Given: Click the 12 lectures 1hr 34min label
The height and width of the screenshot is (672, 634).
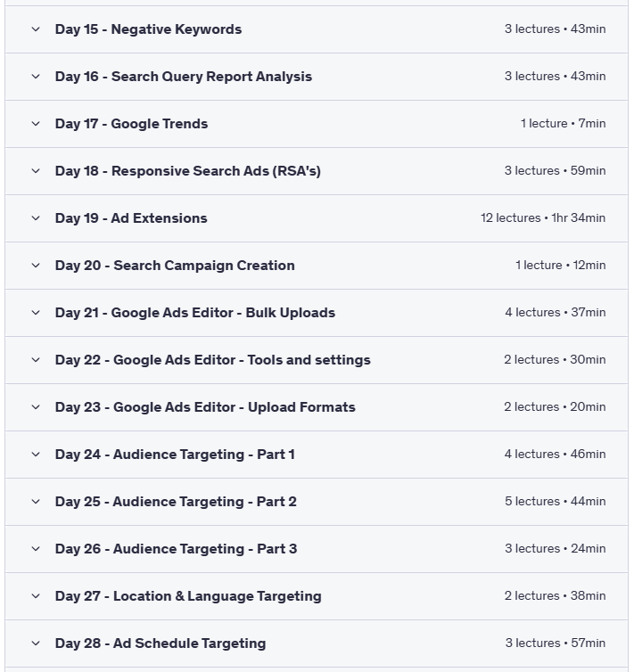Looking at the screenshot, I should pos(542,218).
